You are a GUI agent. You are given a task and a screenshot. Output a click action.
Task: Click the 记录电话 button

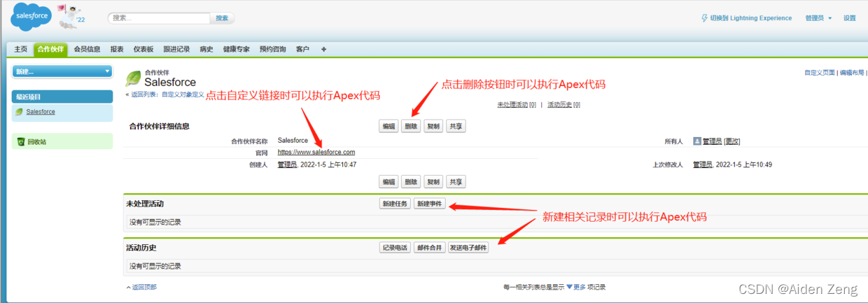(394, 248)
